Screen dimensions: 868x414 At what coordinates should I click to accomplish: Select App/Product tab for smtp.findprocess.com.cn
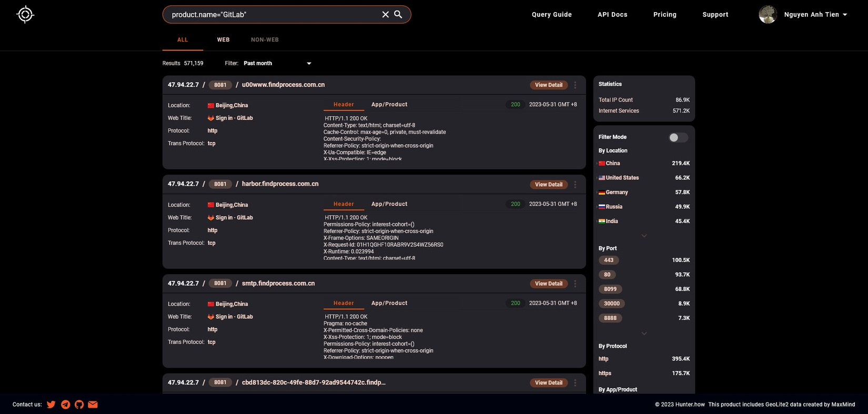tap(389, 303)
